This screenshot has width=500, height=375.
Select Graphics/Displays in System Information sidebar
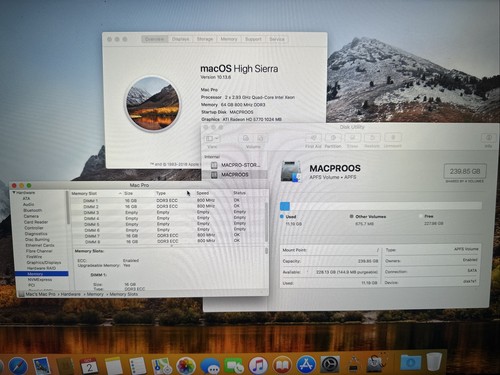click(44, 262)
